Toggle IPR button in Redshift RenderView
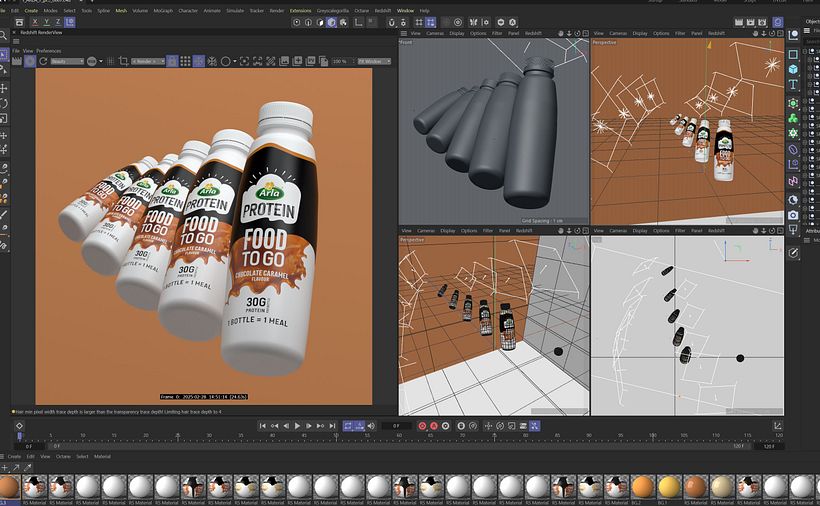Screen dimensions: 820x506 click(30, 61)
